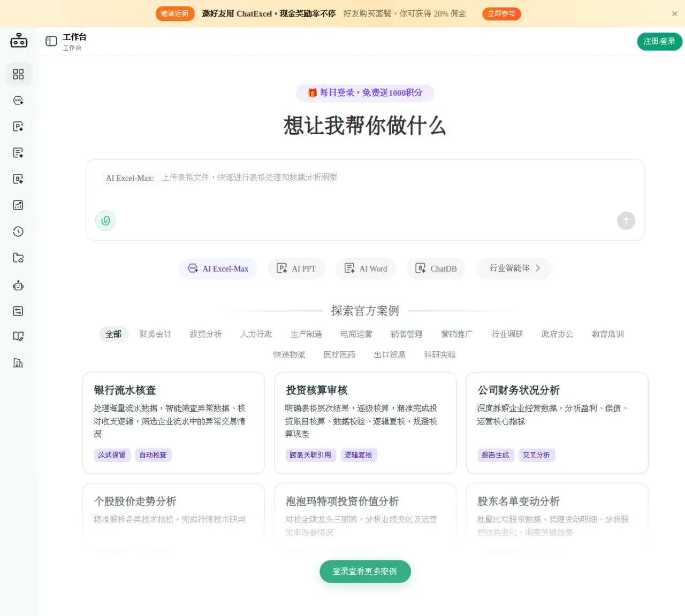Open the sliders settings sidebar icon

point(18,311)
